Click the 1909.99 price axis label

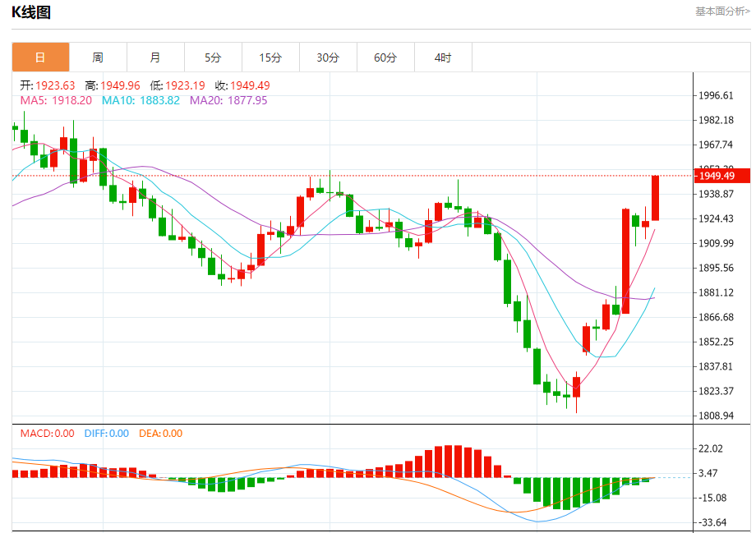[716, 243]
